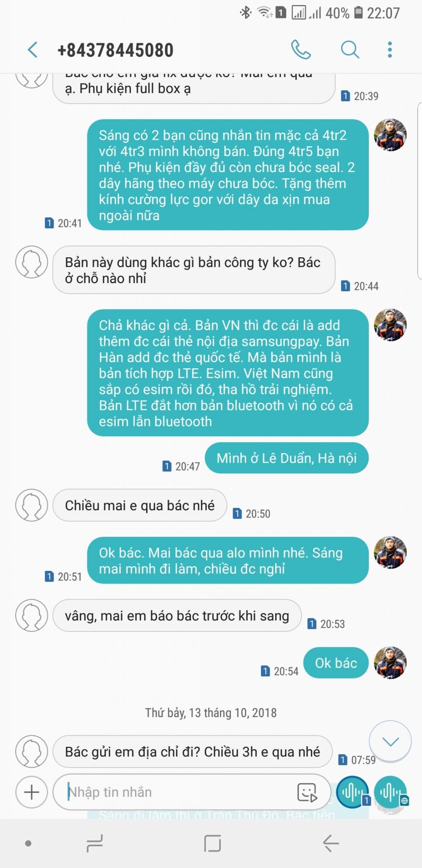
Task: Tap contact avatar beside 'vâng, mai em báo' message
Action: 31,615
